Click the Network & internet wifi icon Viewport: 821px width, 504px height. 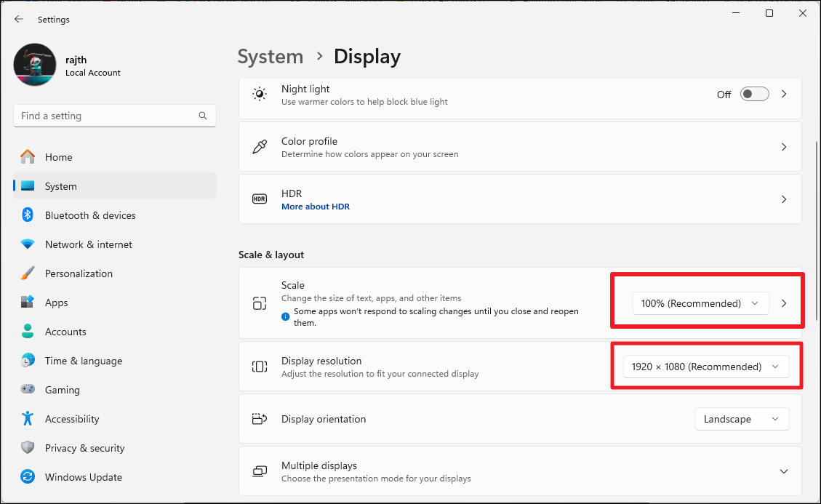pyautogui.click(x=28, y=244)
